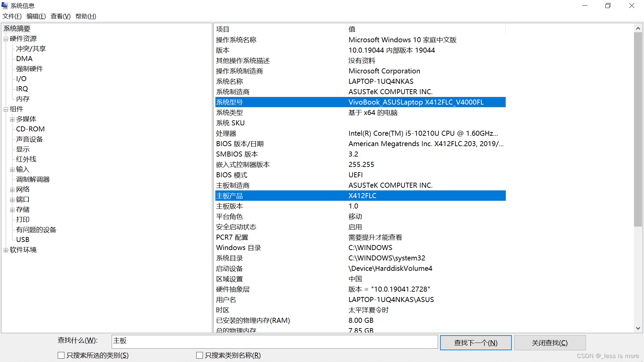Click the scroll down arrow of details list
Screen dimensions: 644x362
(638, 328)
